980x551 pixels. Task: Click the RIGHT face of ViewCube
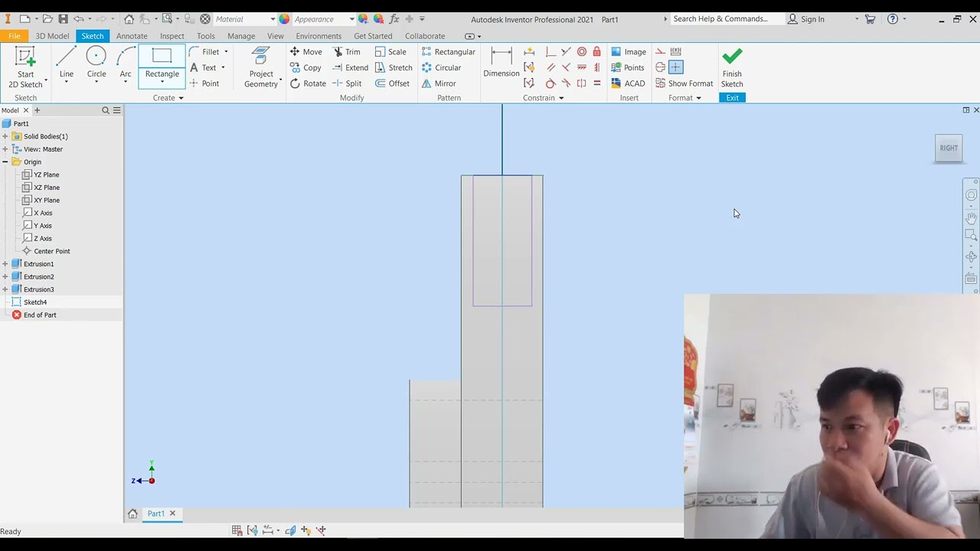tap(949, 148)
